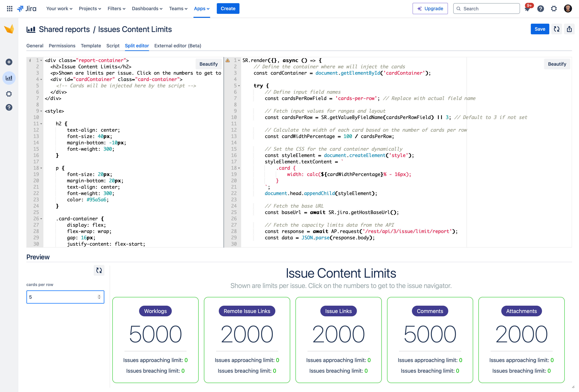579x392 pixels.
Task: Open Jira notifications bell
Action: (527, 9)
